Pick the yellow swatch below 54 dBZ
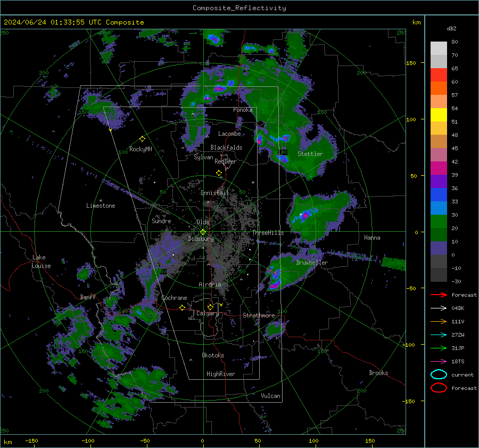 click(439, 115)
